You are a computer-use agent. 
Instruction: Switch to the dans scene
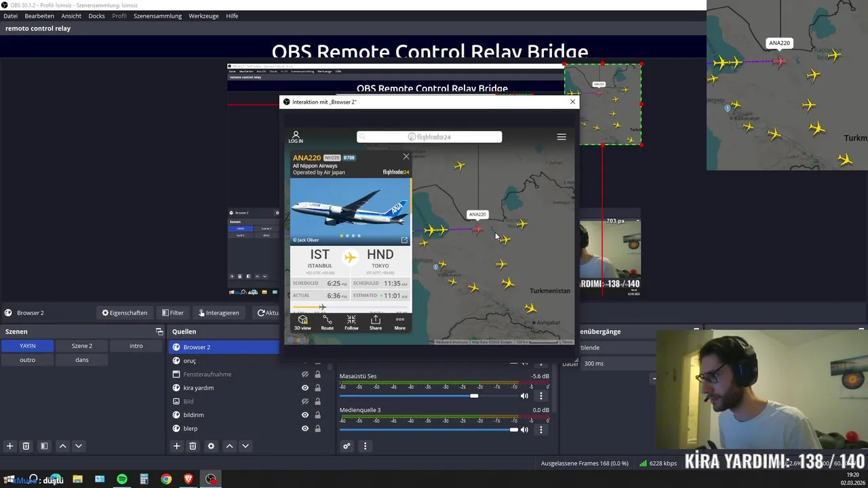tap(82, 360)
